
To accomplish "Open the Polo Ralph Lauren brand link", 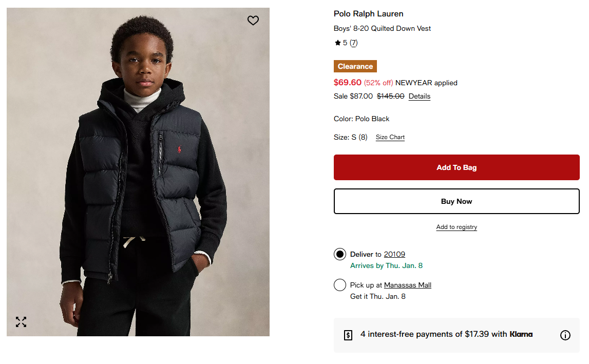I will coord(368,14).
